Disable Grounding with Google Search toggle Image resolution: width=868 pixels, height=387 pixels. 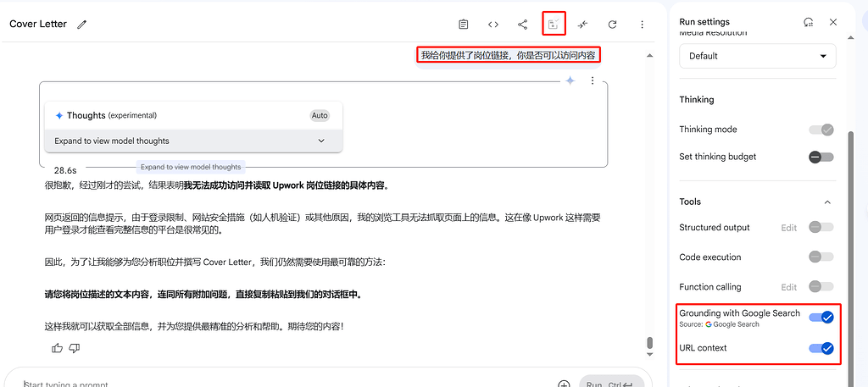pos(821,318)
